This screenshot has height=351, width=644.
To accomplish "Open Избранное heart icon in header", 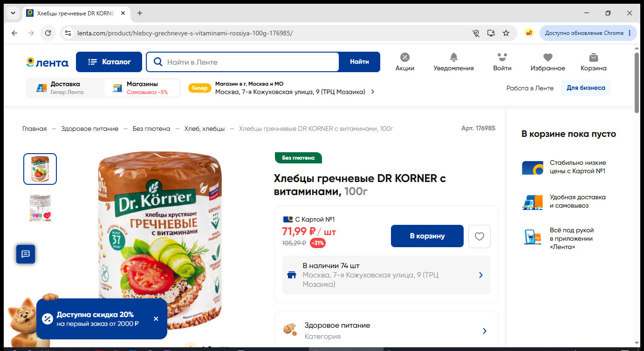I will 548,57.
